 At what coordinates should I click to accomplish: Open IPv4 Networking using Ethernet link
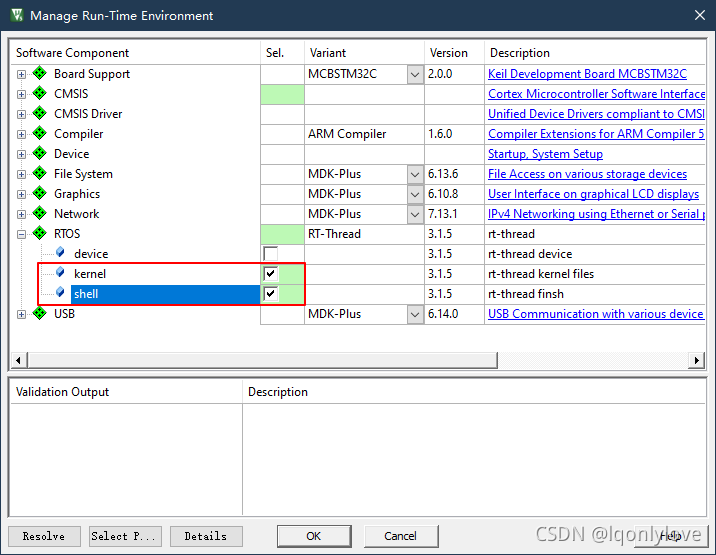[x=596, y=214]
